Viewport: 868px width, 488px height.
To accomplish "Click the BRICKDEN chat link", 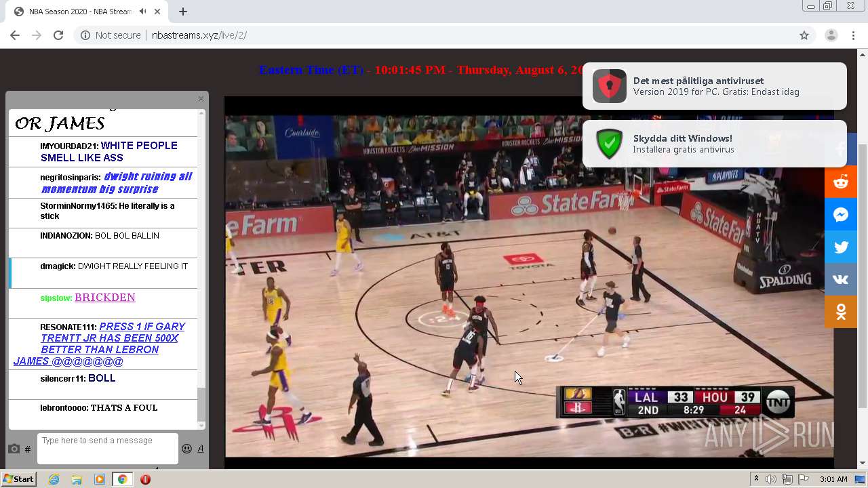I will (105, 298).
